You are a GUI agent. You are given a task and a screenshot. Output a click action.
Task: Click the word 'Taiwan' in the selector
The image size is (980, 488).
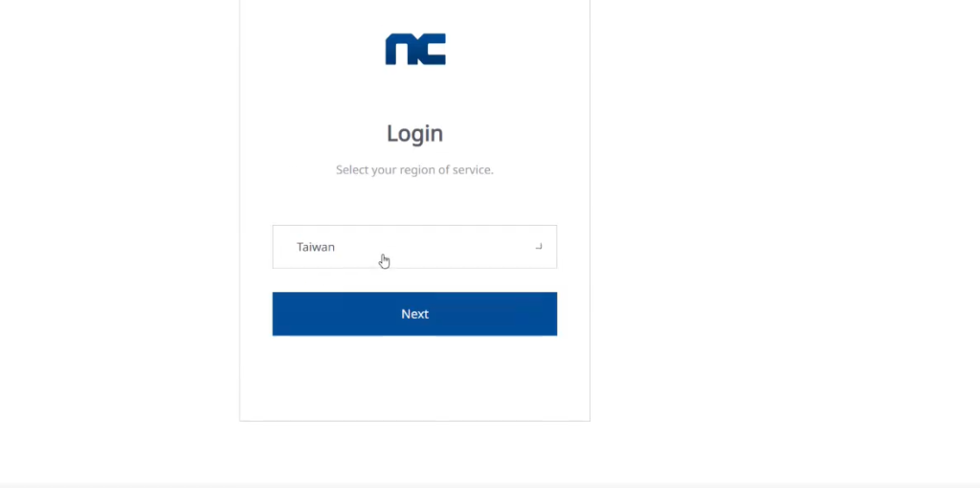click(316, 247)
